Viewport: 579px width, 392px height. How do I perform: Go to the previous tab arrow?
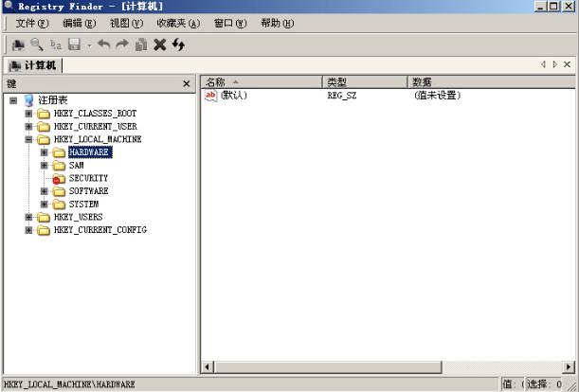(x=543, y=64)
